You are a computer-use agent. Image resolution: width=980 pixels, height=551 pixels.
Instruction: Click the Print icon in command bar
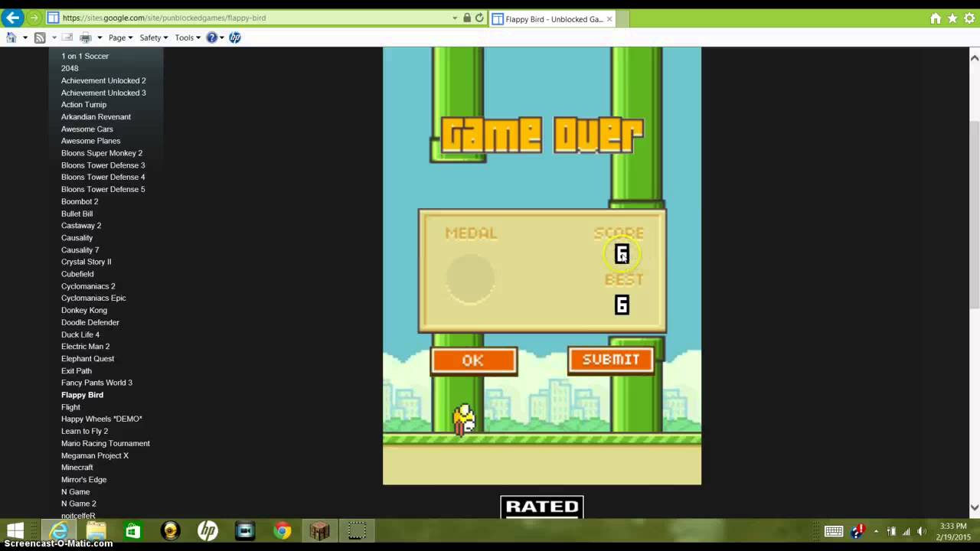[x=86, y=37]
